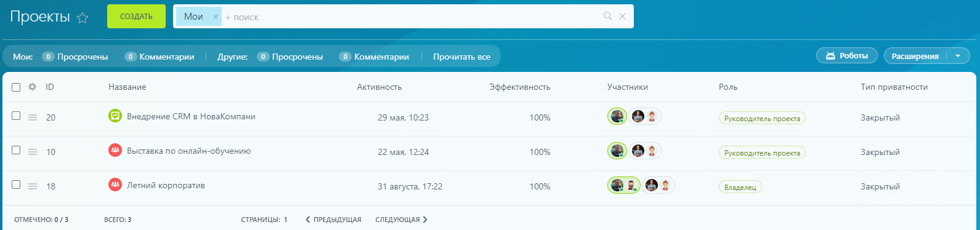Image resolution: width=980 pixels, height=230 pixels.
Task: Click green icon of CRM project
Action: [115, 116]
